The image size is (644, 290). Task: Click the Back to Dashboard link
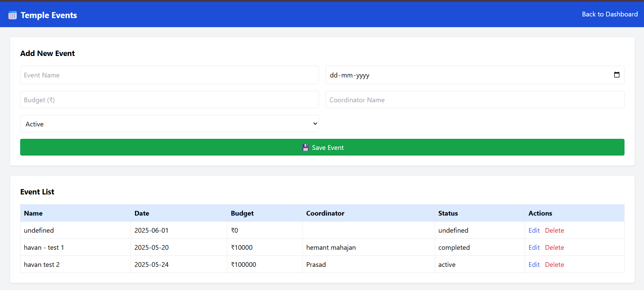tap(609, 14)
